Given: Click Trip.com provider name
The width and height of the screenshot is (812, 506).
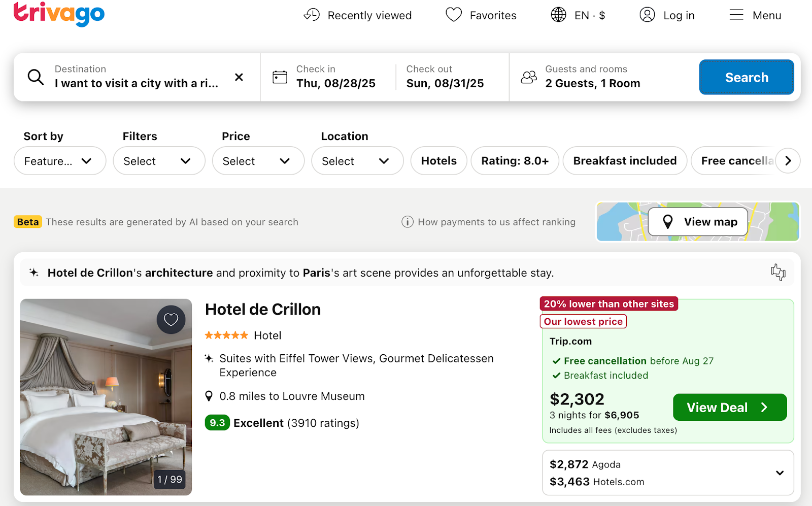Looking at the screenshot, I should coord(571,341).
